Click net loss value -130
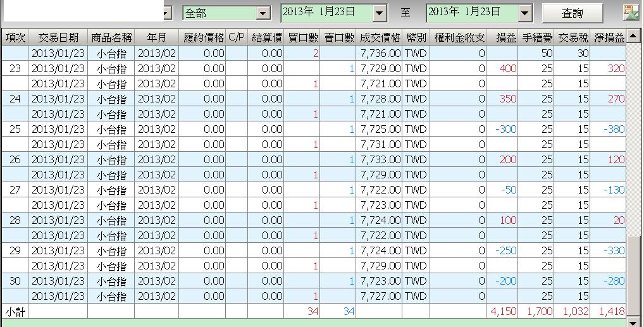Viewport: 644px width, 327px height. (x=614, y=190)
